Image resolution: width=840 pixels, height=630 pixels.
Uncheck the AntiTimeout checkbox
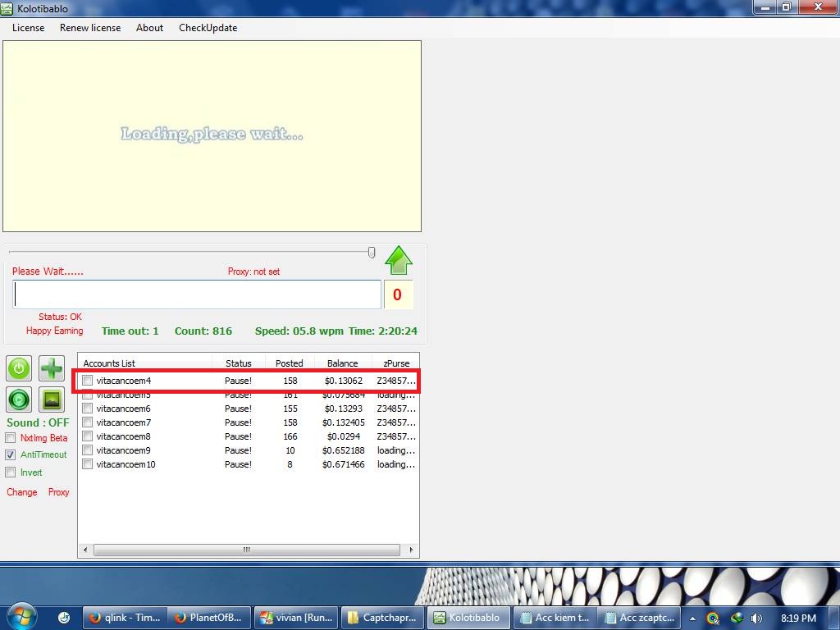[10, 454]
